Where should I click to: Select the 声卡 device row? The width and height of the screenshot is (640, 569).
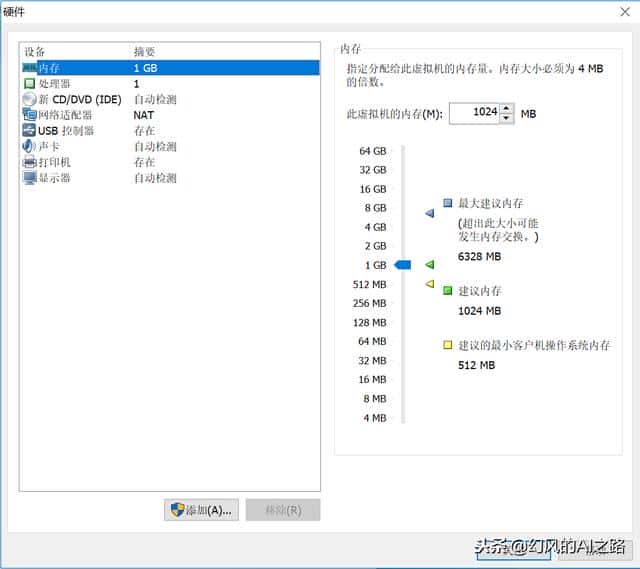pyautogui.click(x=171, y=146)
